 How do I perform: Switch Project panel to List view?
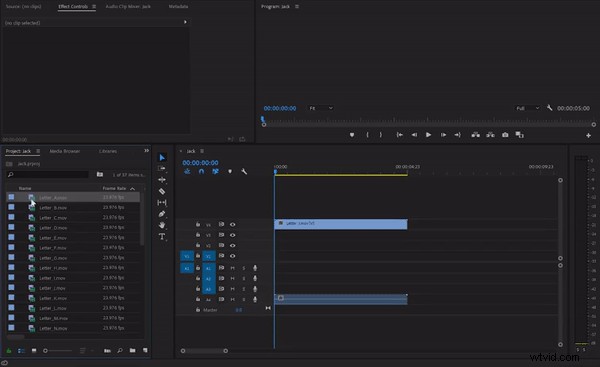[x=21, y=351]
